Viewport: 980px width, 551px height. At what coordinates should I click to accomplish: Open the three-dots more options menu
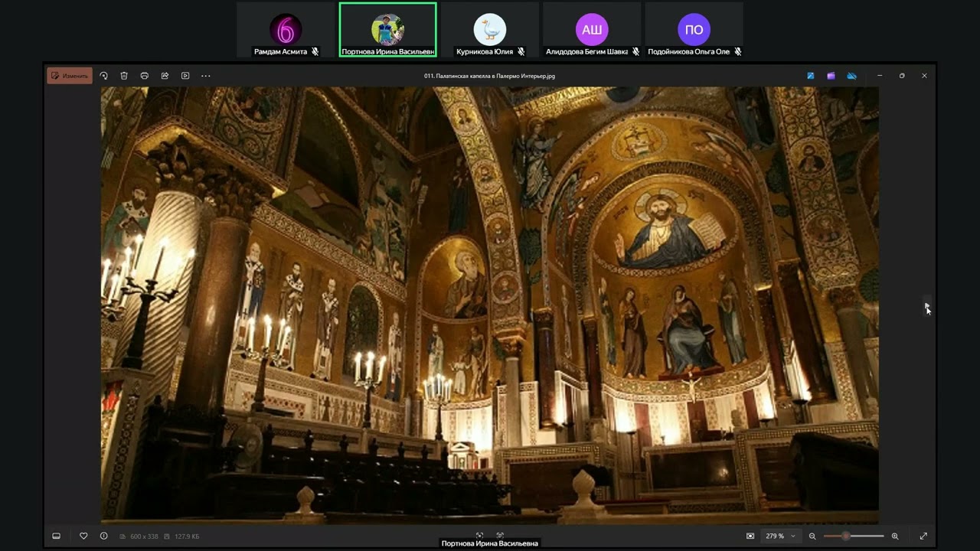point(205,76)
